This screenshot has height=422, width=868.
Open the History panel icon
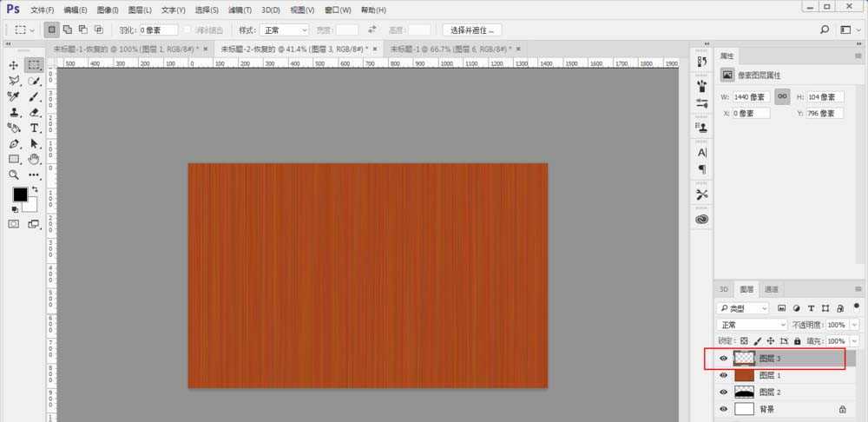coord(702,62)
